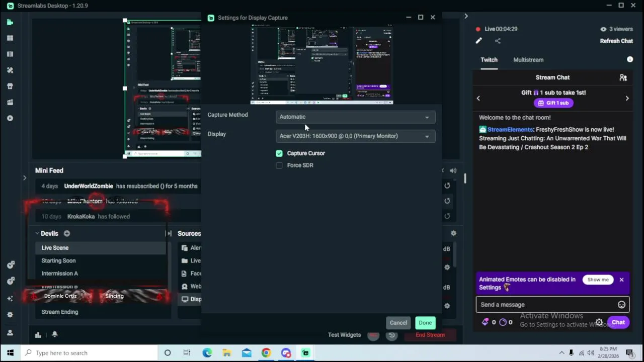Open the Streamlabs settings gear in left sidebar
Image resolution: width=644 pixels, height=362 pixels.
pyautogui.click(x=10, y=315)
